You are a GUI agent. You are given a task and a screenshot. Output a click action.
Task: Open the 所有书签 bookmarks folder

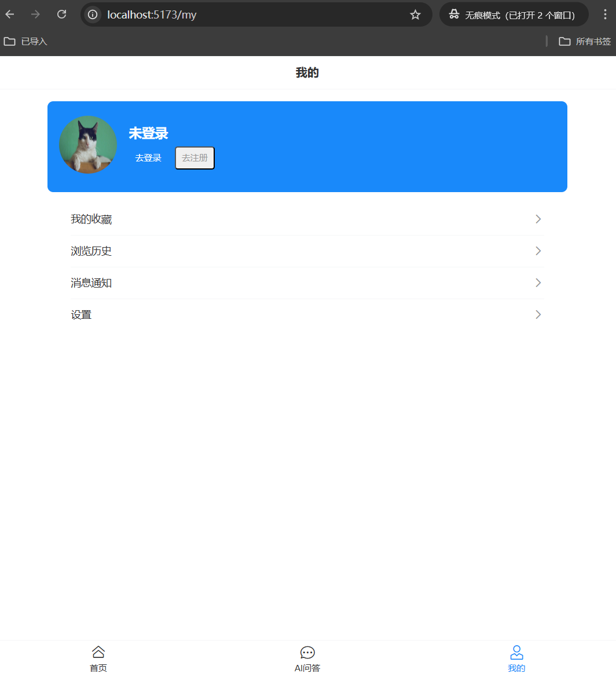(x=585, y=42)
